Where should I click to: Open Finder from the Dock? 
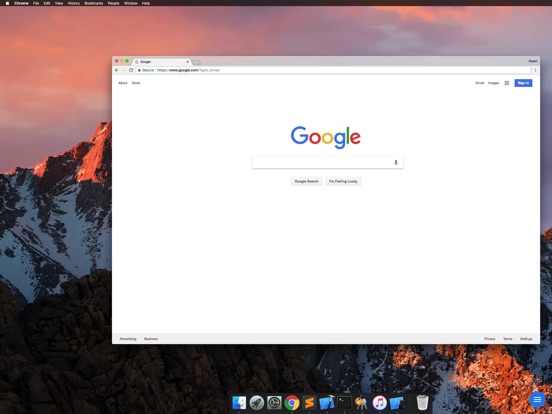click(x=239, y=402)
